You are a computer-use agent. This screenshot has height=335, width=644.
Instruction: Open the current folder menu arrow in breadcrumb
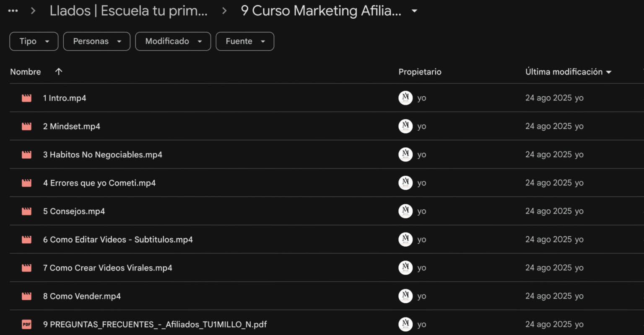[x=414, y=11]
